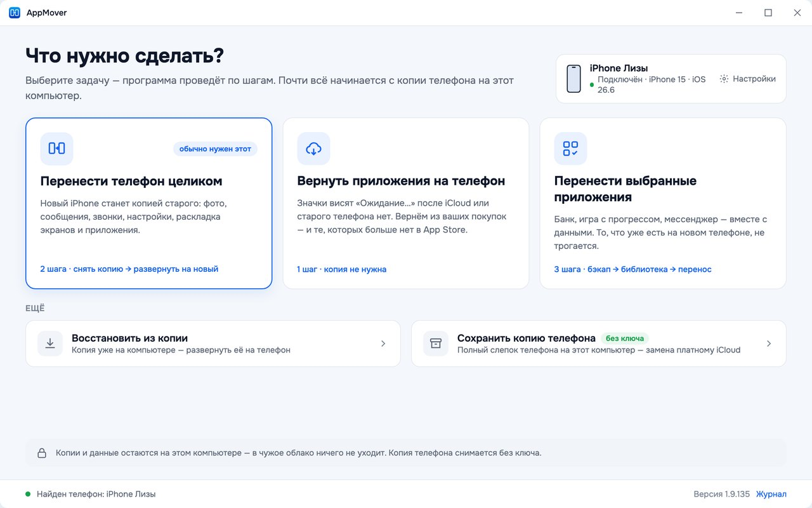Image resolution: width=812 pixels, height=508 pixels.
Task: Click the archive box icon for saving phone copy
Action: 436,344
